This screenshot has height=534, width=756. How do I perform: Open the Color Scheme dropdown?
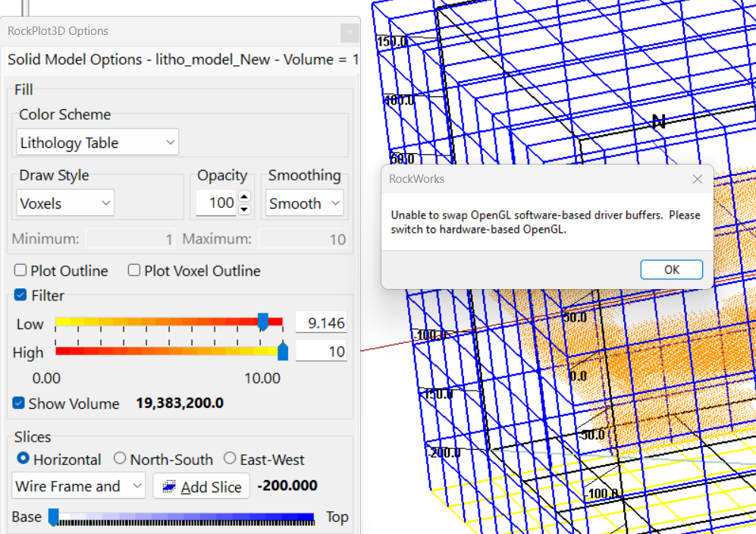(97, 143)
